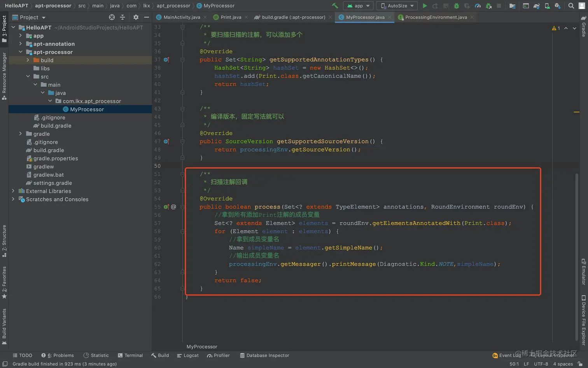The height and width of the screenshot is (368, 588).
Task: Click apt_processor in the breadcrumb navigation bar
Action: coord(173,6)
